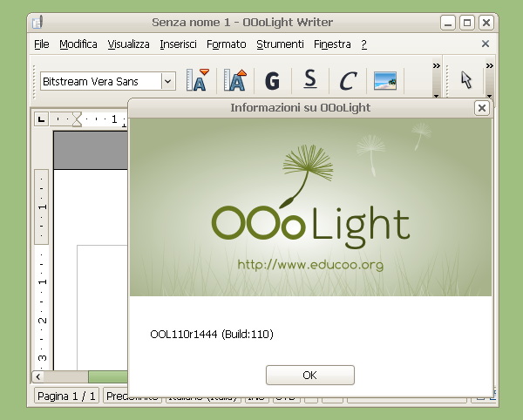523x420 pixels.
Task: Toggle italic (C) formatting
Action: pyautogui.click(x=348, y=80)
